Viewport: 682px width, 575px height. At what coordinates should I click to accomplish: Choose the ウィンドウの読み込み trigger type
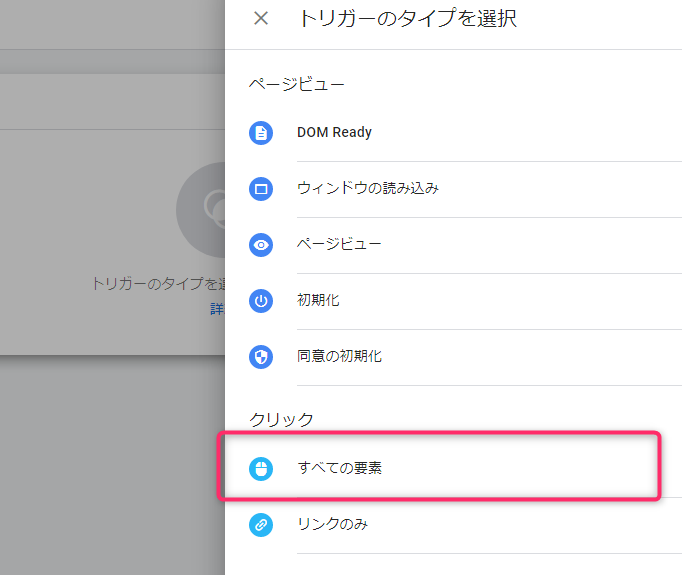pos(453,189)
